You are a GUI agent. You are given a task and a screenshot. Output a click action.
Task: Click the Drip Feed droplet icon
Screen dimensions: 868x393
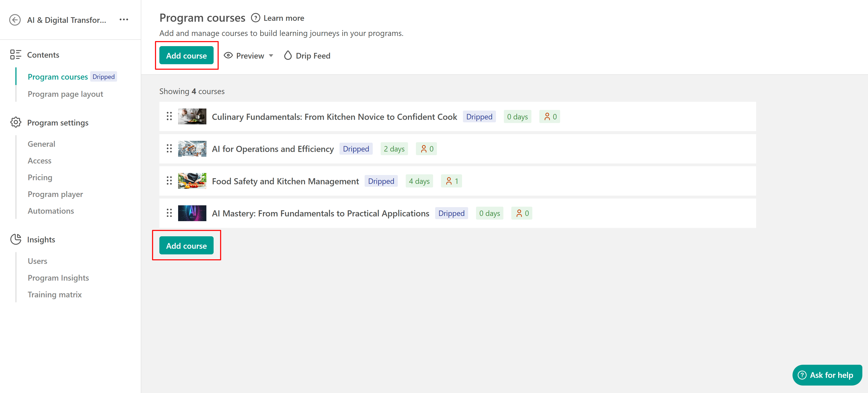click(288, 56)
